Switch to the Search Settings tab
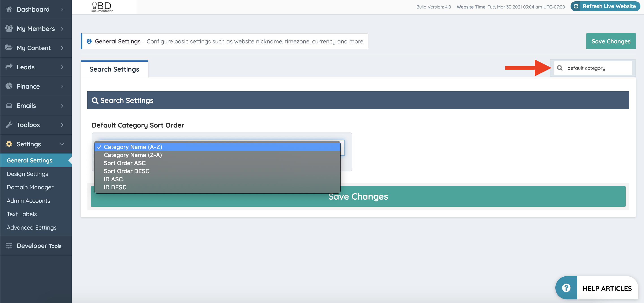 point(114,69)
